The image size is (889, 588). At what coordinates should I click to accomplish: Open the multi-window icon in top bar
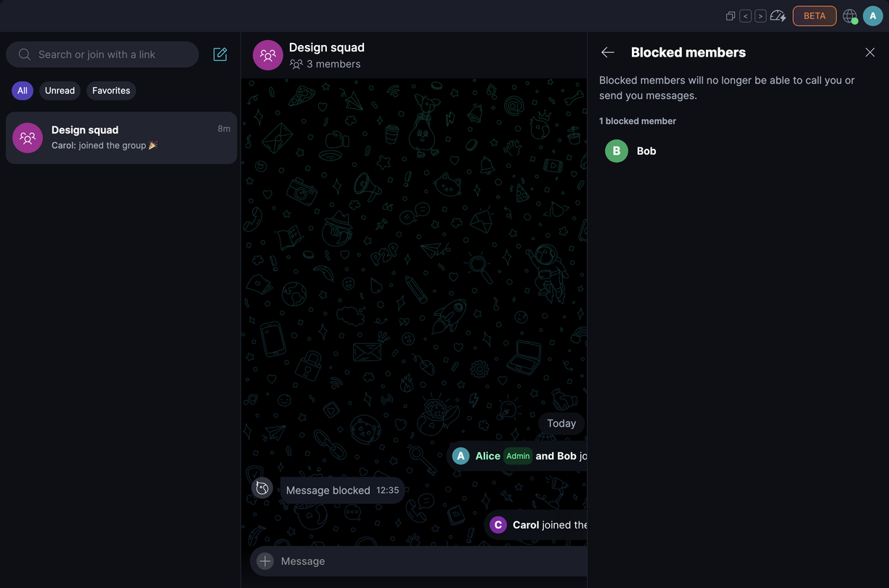point(731,16)
